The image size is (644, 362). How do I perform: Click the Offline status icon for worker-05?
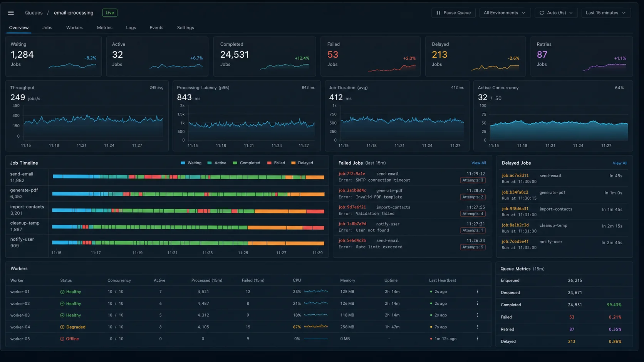click(62, 339)
